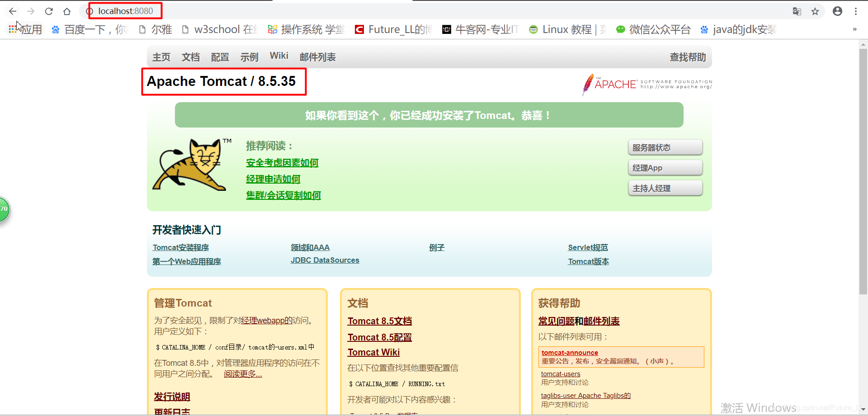Bookmark this page with the star icon
The width and height of the screenshot is (868, 416).
tap(815, 11)
